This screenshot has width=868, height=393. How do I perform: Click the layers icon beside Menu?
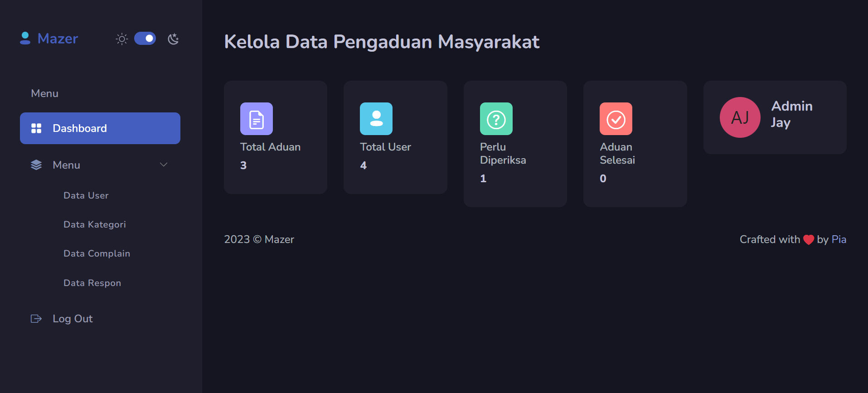click(x=36, y=165)
